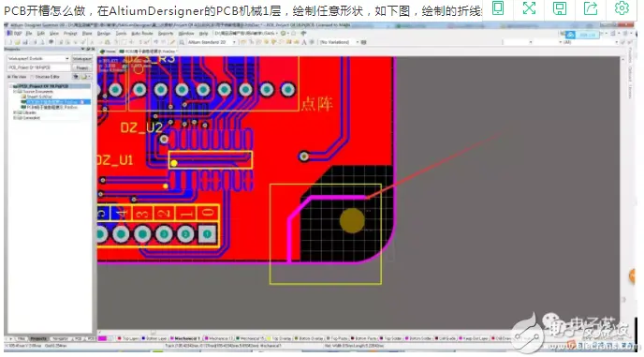The width and height of the screenshot is (644, 357).
Task: Open the Project menu
Action: point(70,33)
